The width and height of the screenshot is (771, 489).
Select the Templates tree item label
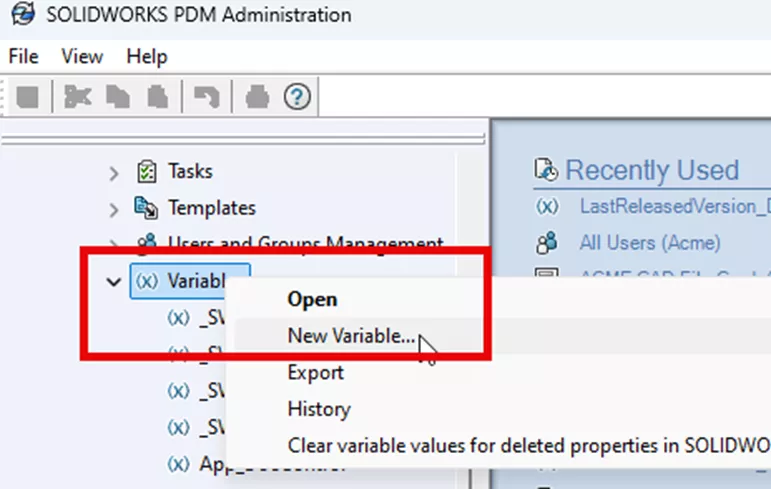point(212,208)
